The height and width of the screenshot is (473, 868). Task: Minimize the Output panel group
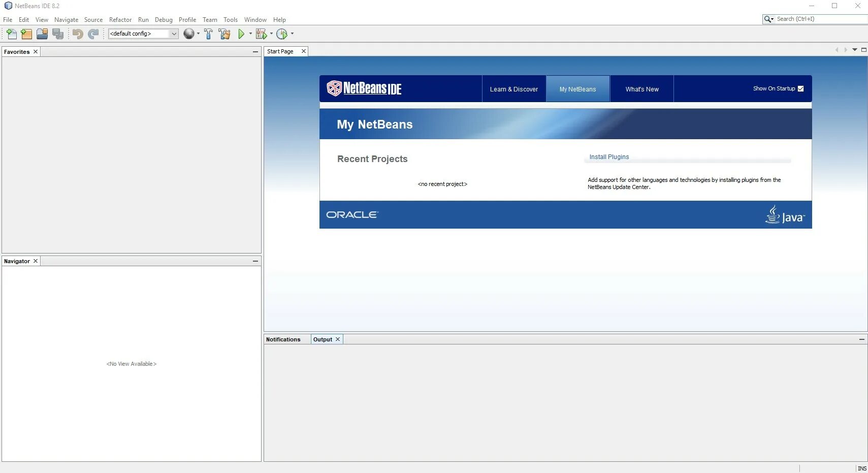(862, 339)
